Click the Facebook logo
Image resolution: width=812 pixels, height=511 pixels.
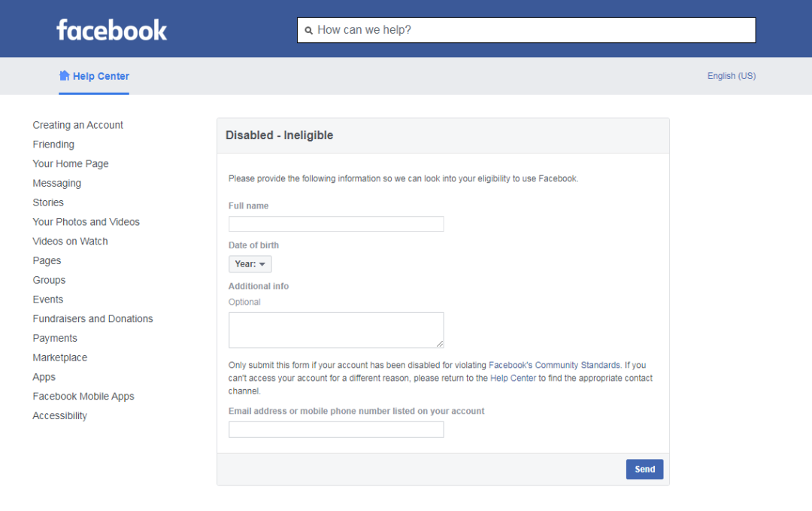pos(111,30)
